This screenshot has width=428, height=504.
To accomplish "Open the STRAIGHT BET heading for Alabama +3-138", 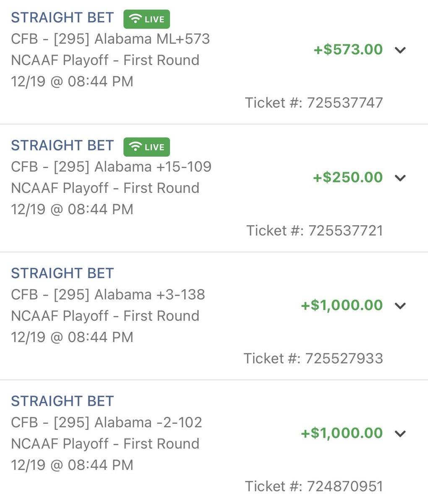I will point(62,273).
